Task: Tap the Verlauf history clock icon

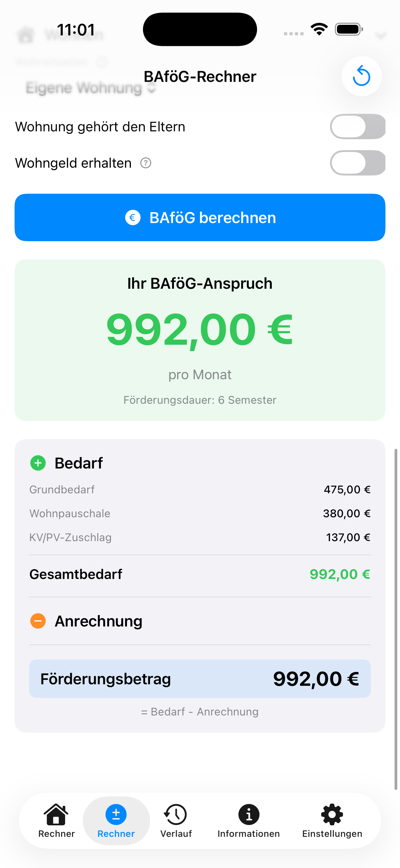Action: coord(176,814)
